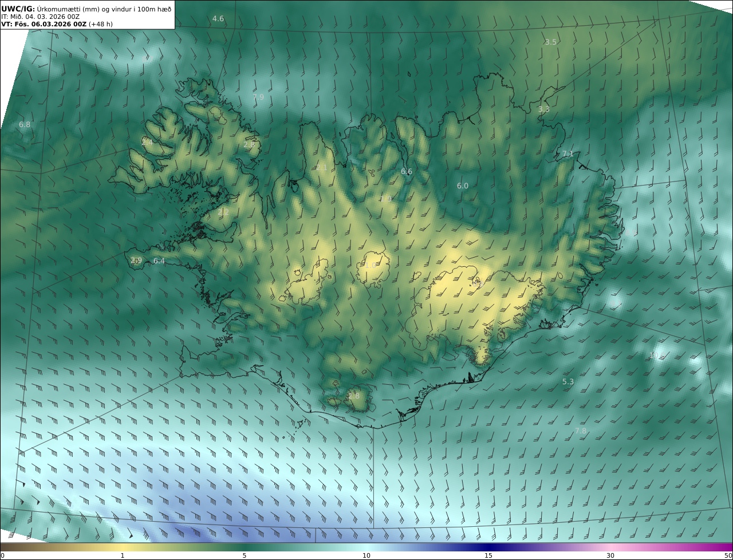Pick the yellow band of the color scale
The image size is (733, 560).
(x=122, y=547)
